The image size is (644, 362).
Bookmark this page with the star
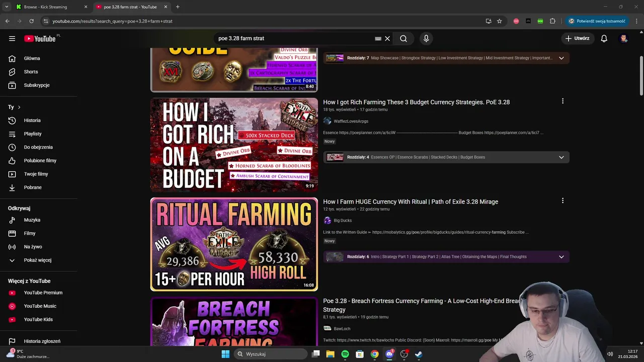click(x=499, y=21)
